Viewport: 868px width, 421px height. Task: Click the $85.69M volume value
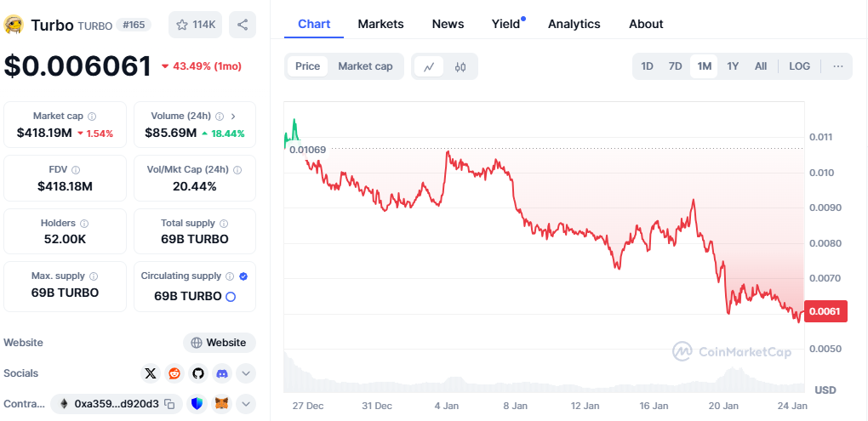pos(170,133)
